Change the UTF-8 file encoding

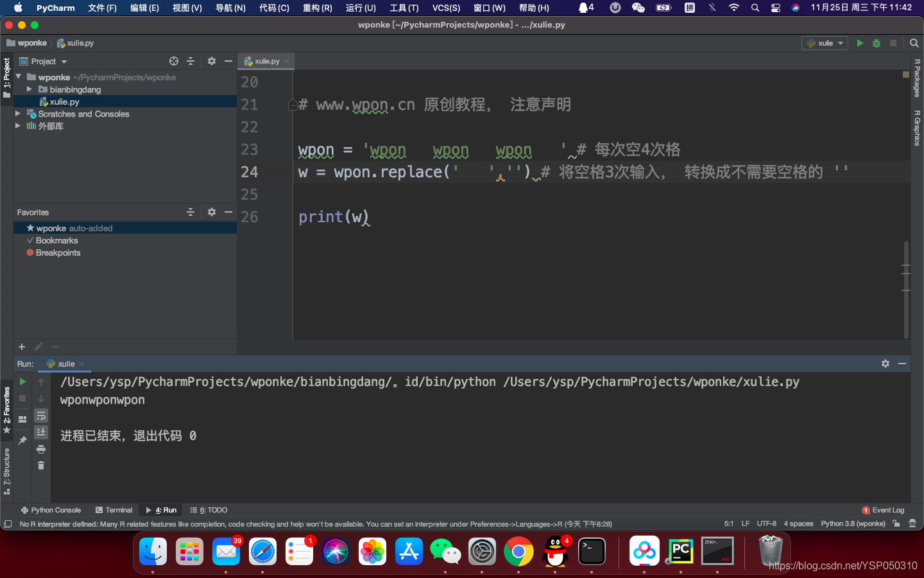[x=766, y=523]
